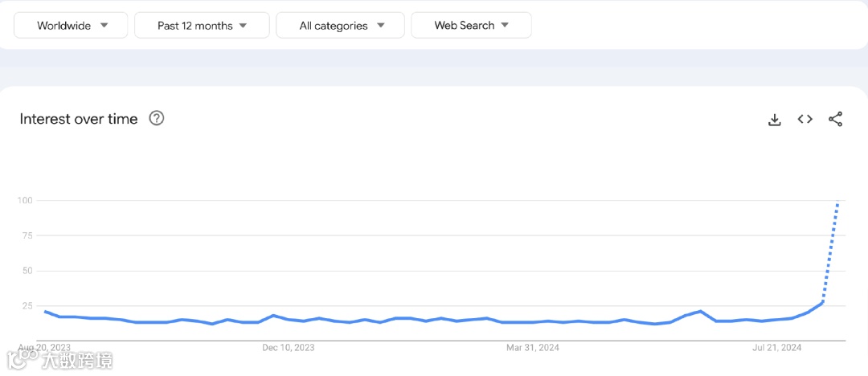Click the 75 value on the y-axis
868x376 pixels.
26,235
